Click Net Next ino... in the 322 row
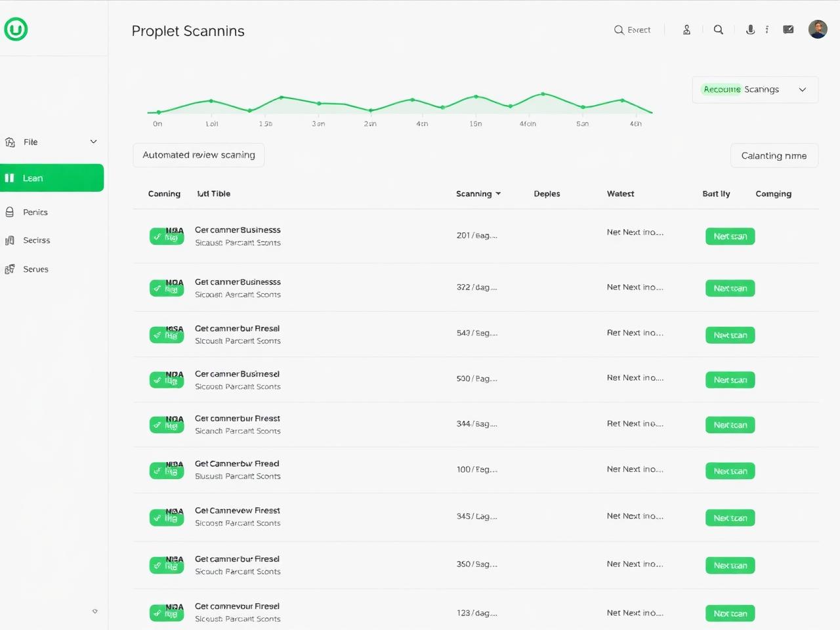 (635, 287)
